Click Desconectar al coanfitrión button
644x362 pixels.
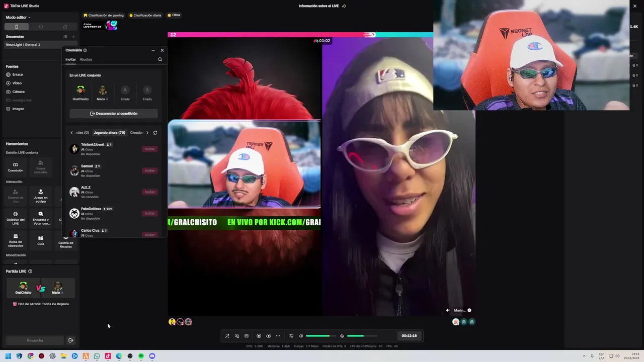click(x=114, y=114)
